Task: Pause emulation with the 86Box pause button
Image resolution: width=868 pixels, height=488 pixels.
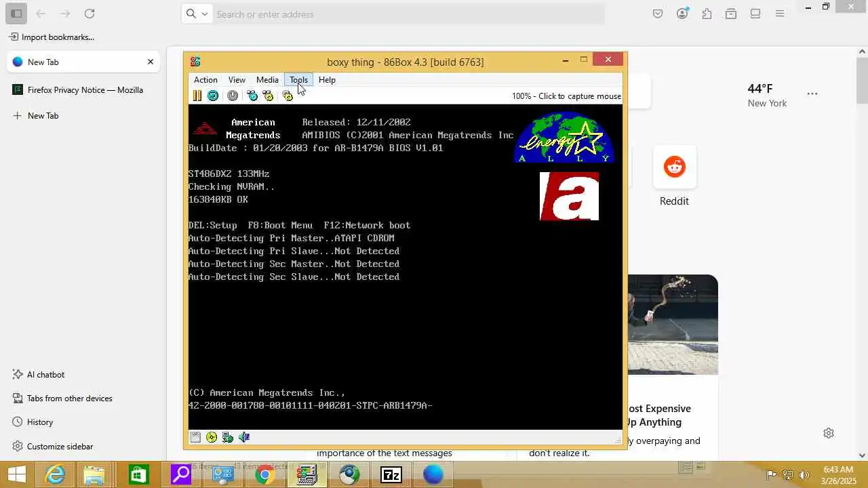Action: (197, 96)
